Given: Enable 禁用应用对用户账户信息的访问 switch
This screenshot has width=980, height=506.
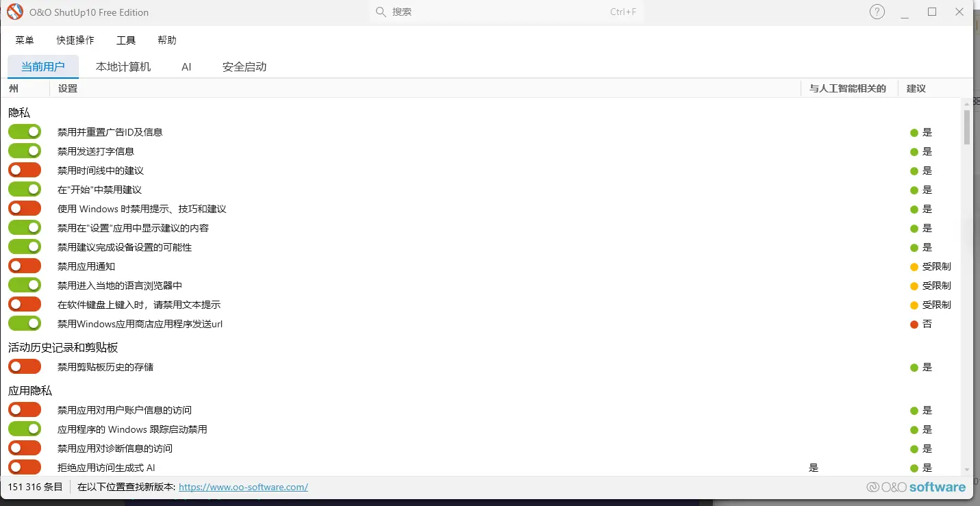Looking at the screenshot, I should point(25,409).
